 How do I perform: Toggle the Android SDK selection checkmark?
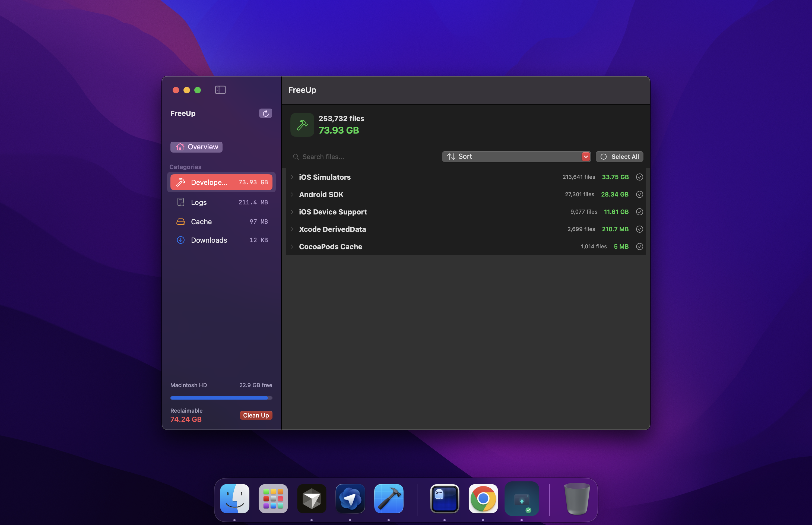[639, 194]
